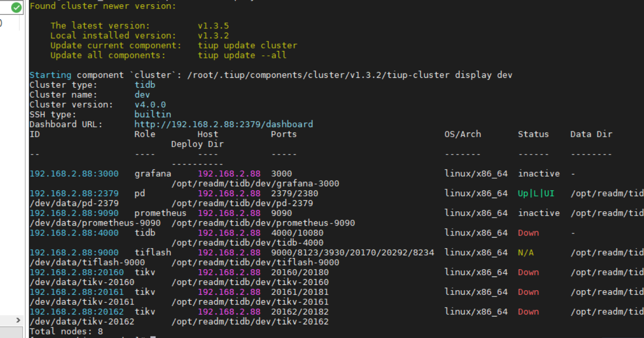Click the pd node ID 192.168.2.88:2379
The image size is (644, 338).
tap(74, 193)
